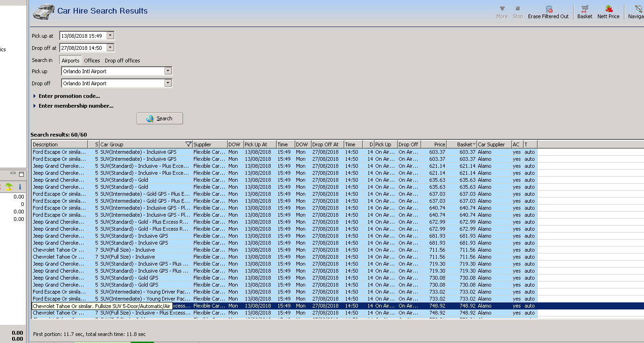Click the Erase Filtered Out icon
Viewport: 644px width, 343px height.
(548, 9)
